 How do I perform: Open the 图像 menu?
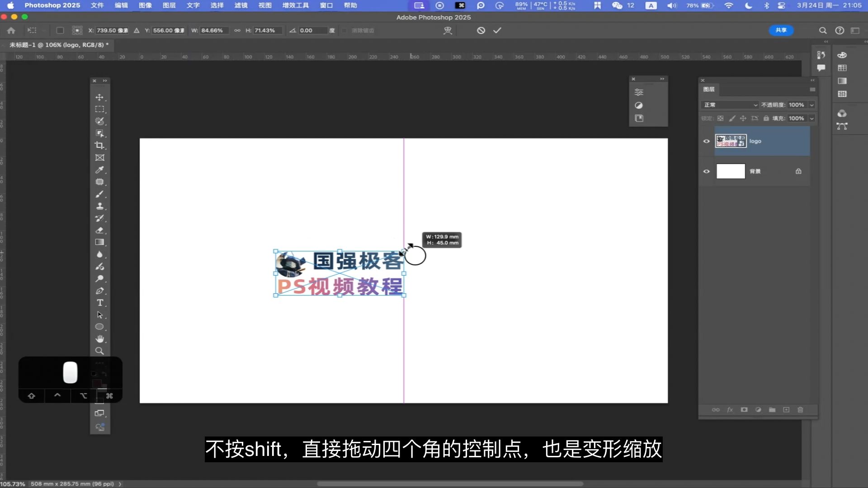click(x=145, y=5)
